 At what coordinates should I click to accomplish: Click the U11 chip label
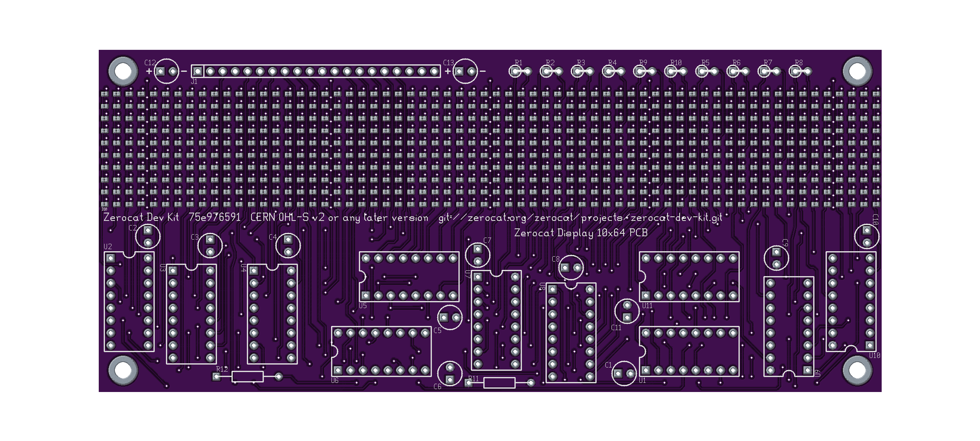(x=647, y=306)
